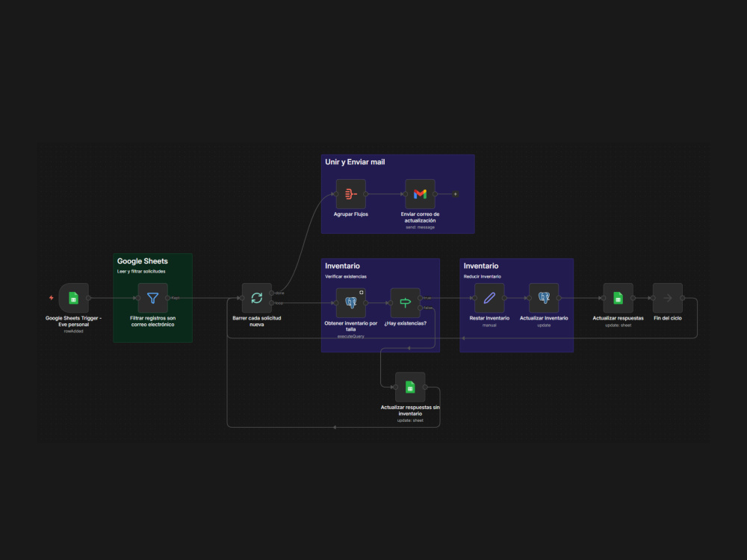Click 'Google Sheets Trigger - Eve personal' label
This screenshot has height=560, width=747.
coord(73,321)
